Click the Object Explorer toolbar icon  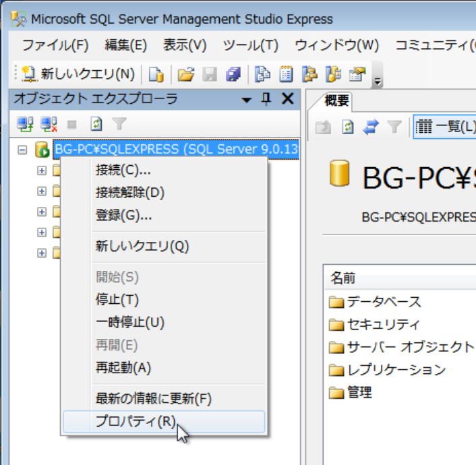(x=309, y=74)
